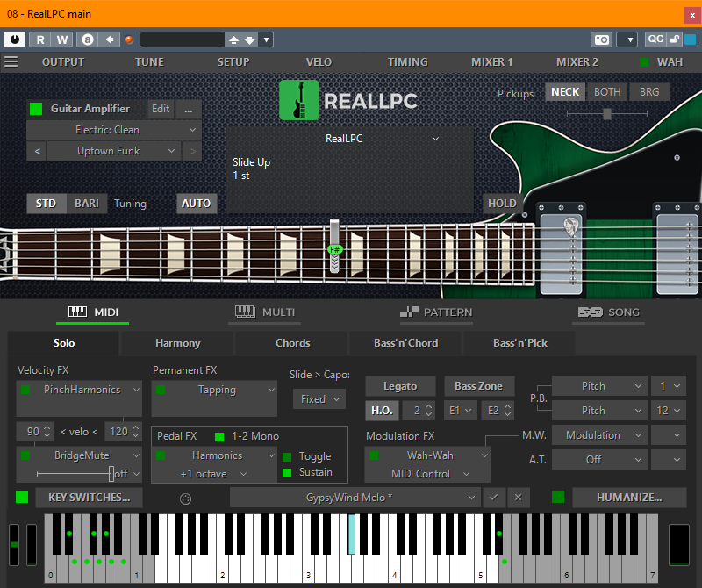This screenshot has height=588, width=702.
Task: Open the Modulation M.W. dropdown
Action: tap(599, 435)
